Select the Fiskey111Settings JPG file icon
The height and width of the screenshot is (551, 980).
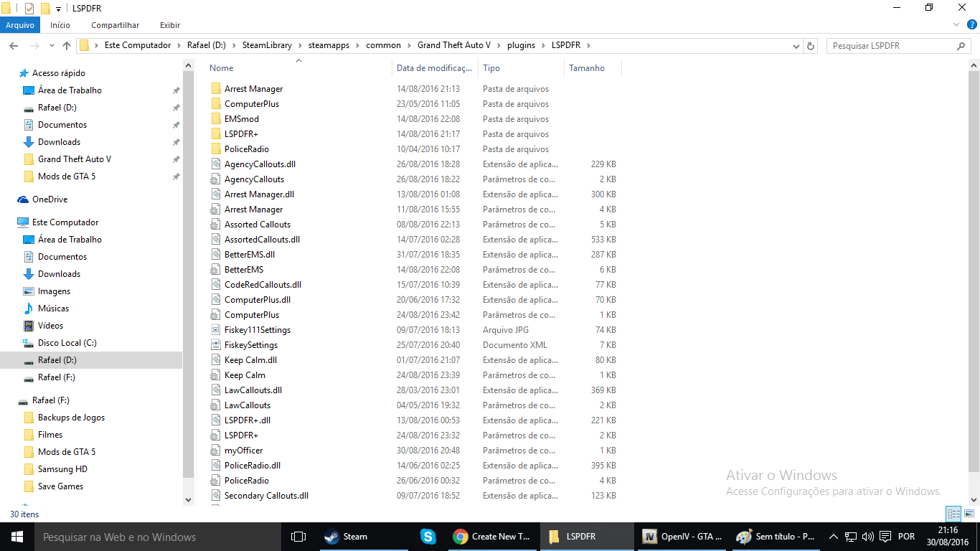click(x=217, y=330)
